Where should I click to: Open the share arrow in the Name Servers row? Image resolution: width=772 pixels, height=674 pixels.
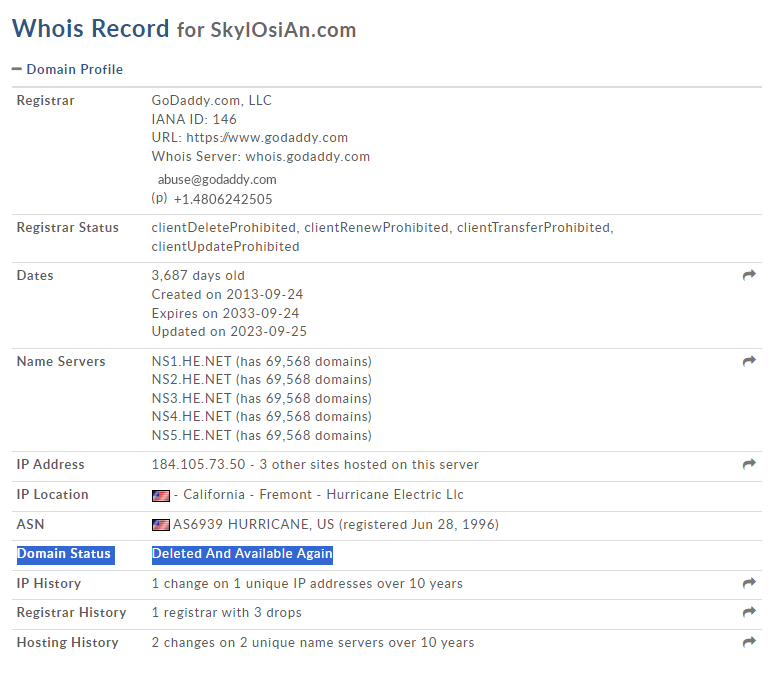[749, 361]
